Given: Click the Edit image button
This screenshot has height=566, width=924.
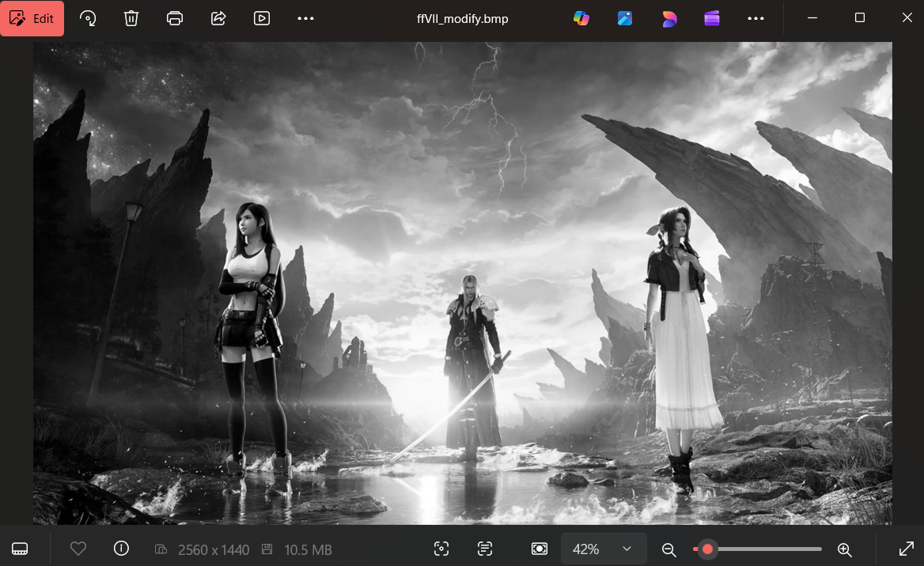Looking at the screenshot, I should click(32, 18).
